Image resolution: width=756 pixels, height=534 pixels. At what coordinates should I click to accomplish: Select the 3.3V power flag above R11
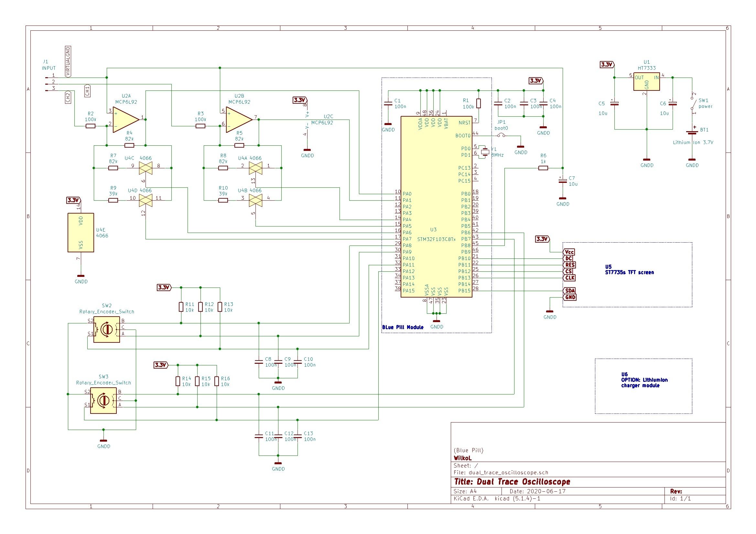[164, 288]
